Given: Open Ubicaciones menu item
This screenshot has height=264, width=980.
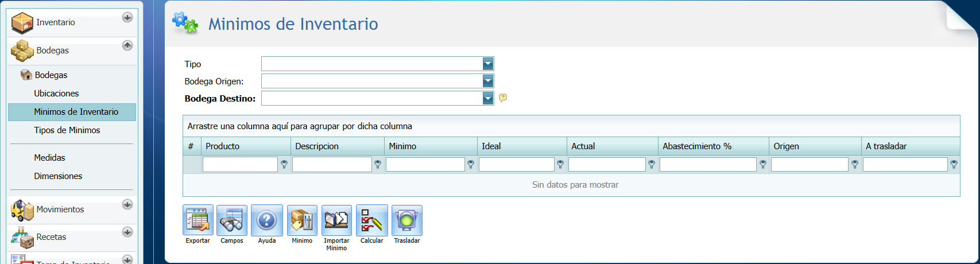Looking at the screenshot, I should coord(56,93).
